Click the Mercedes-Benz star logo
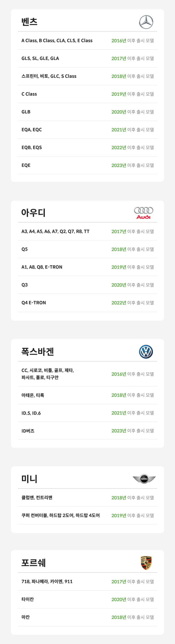Screen dimensions: 175x644 click(x=146, y=22)
